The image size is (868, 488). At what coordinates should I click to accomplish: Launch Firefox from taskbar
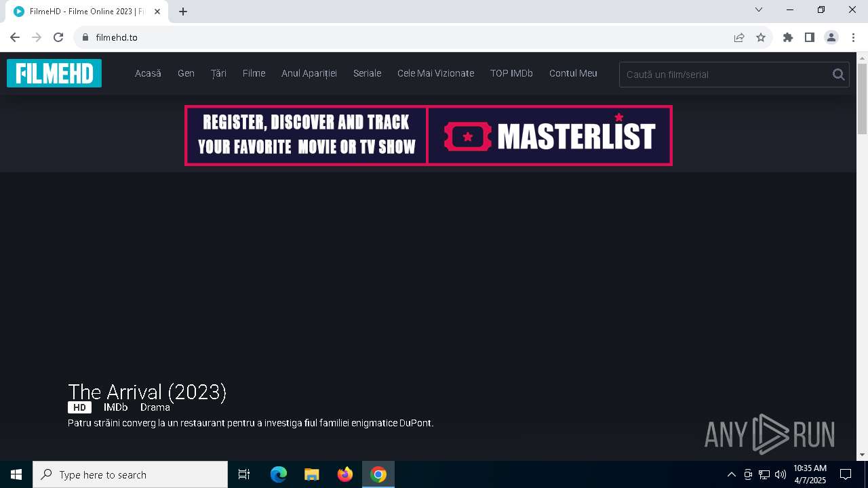[345, 474]
